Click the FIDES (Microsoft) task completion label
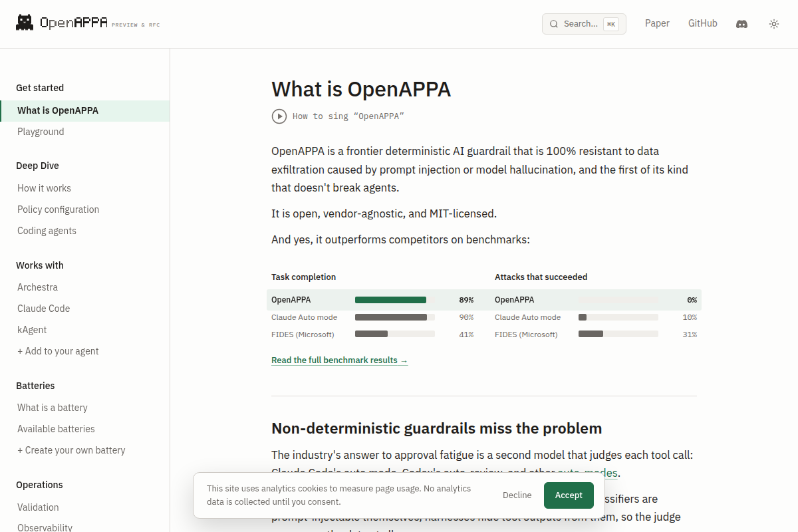 point(303,334)
